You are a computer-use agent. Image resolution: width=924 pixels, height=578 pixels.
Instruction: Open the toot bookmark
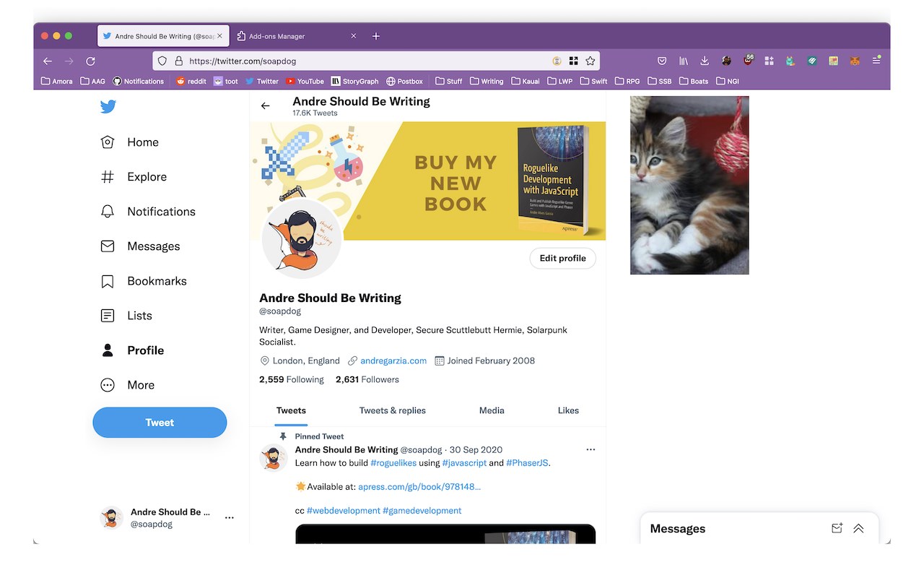click(226, 81)
